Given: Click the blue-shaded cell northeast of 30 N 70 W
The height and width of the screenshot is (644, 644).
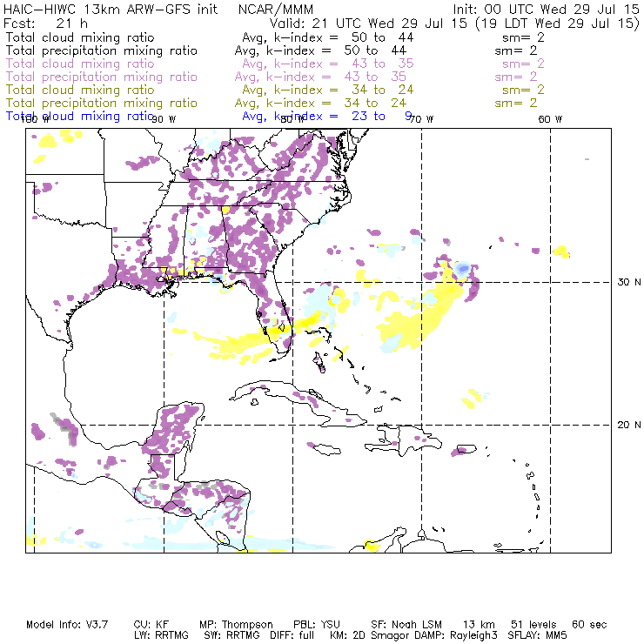Looking at the screenshot, I should pos(463,268).
